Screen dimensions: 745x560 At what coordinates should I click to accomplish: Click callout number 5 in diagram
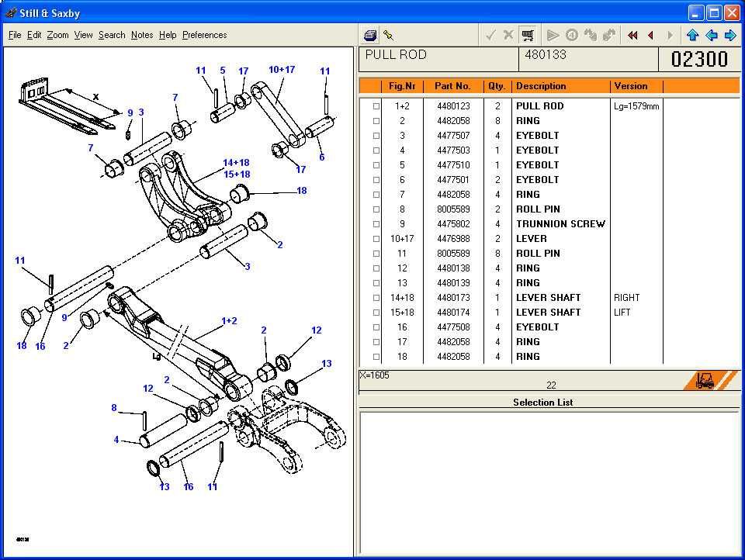tap(223, 71)
